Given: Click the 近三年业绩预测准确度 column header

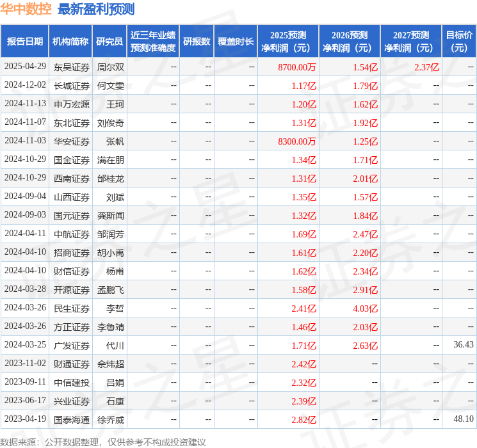Looking at the screenshot, I should (152, 42).
